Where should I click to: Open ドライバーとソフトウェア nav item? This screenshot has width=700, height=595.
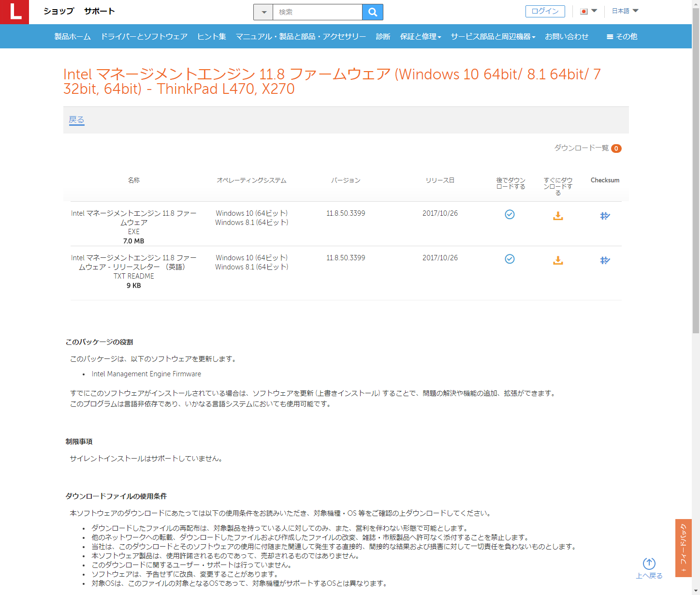click(x=144, y=36)
